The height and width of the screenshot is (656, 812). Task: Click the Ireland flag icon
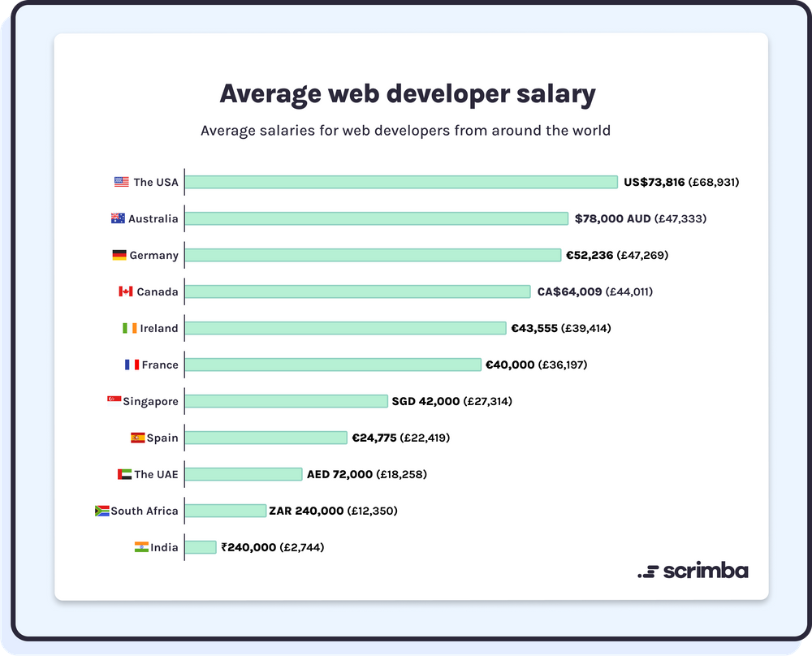[x=130, y=328]
